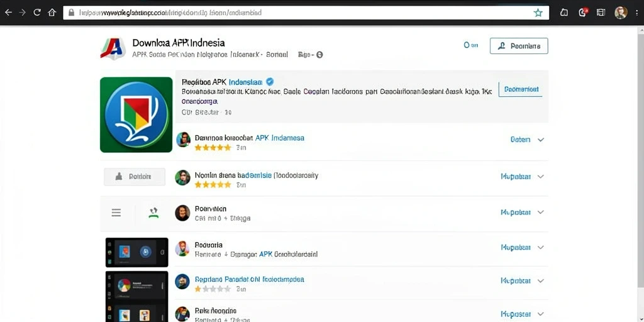The width and height of the screenshot is (644, 322).
Task: Select the 'Peovoria' row title
Action: click(208, 245)
